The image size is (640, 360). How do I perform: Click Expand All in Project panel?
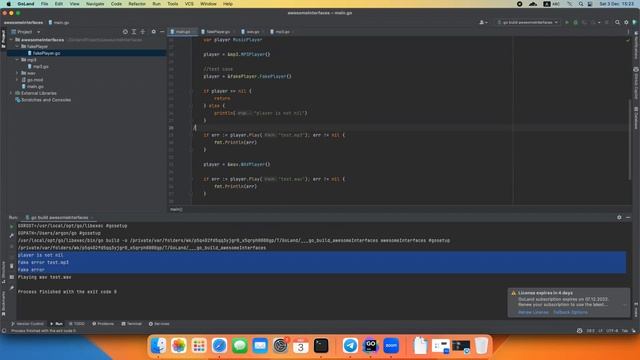click(x=134, y=32)
